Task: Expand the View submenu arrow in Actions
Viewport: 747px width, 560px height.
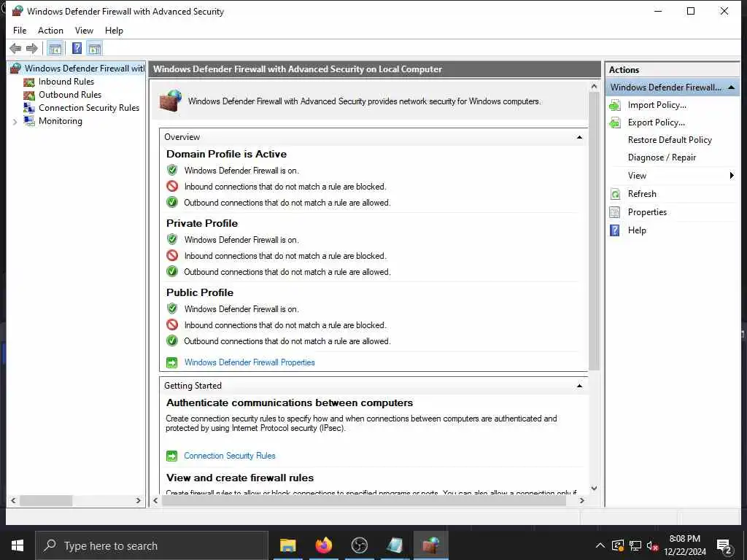Action: pyautogui.click(x=732, y=176)
